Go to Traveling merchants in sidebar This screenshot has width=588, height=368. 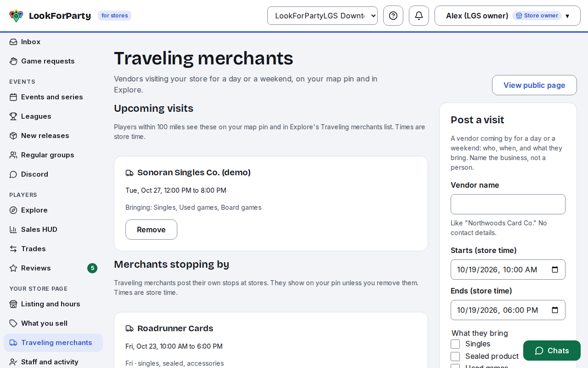(53, 343)
